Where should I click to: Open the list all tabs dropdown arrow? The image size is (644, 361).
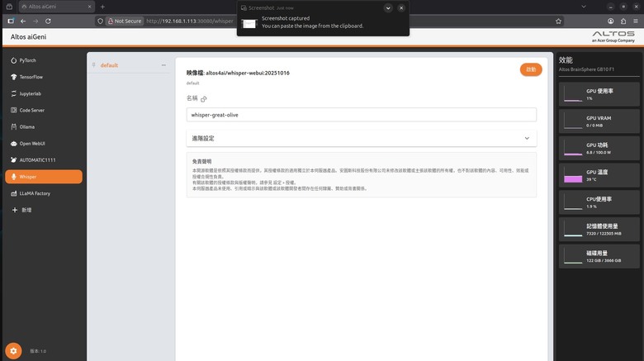coord(584,7)
